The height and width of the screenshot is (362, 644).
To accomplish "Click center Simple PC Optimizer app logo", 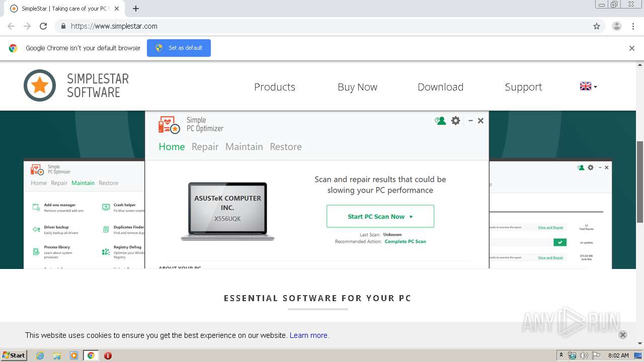I will point(169,125).
